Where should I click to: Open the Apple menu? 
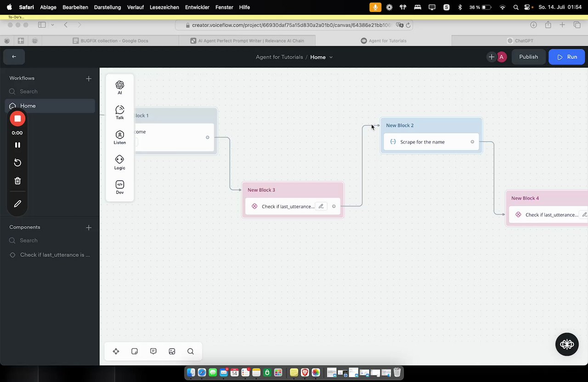[x=9, y=7]
